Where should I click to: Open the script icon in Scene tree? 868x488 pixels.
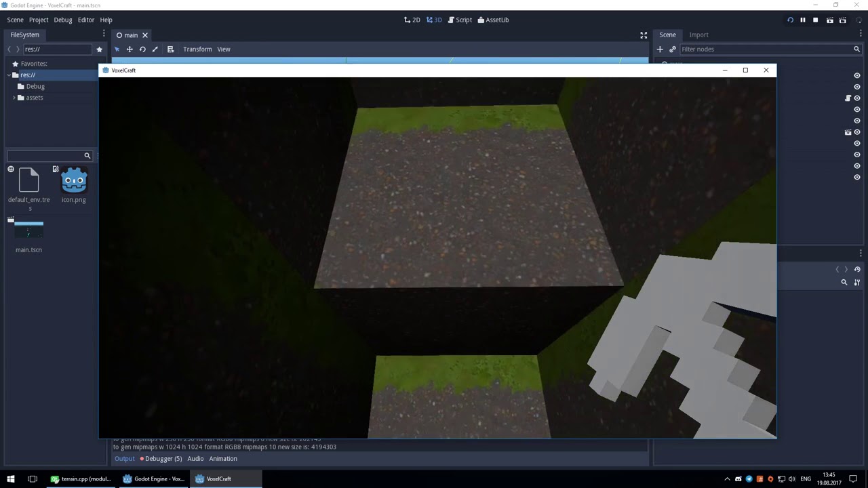[848, 98]
